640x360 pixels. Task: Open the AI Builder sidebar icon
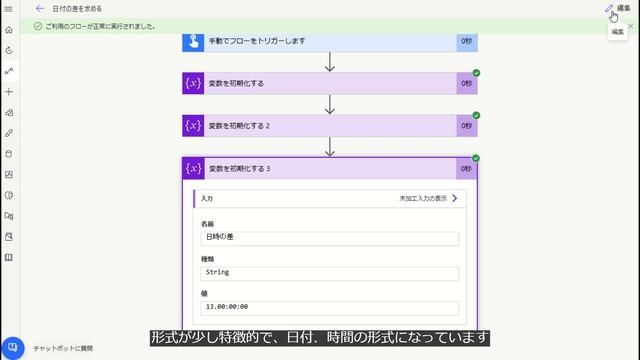point(9,196)
